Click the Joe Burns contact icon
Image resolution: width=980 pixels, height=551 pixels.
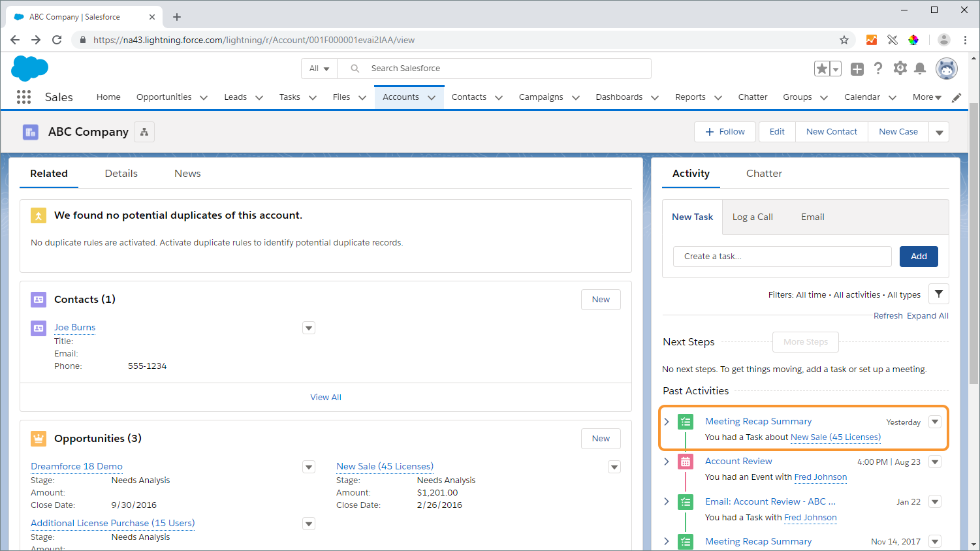[x=39, y=328]
